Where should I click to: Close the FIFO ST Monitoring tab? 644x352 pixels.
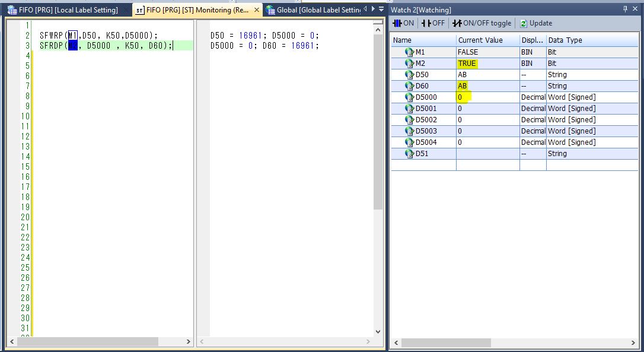[x=257, y=10]
